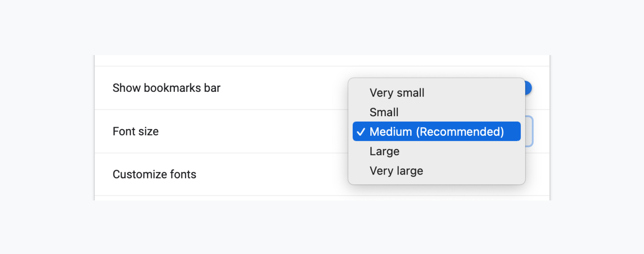Click the word "fonts" in Customize fonts
The image size is (644, 254).
click(183, 174)
